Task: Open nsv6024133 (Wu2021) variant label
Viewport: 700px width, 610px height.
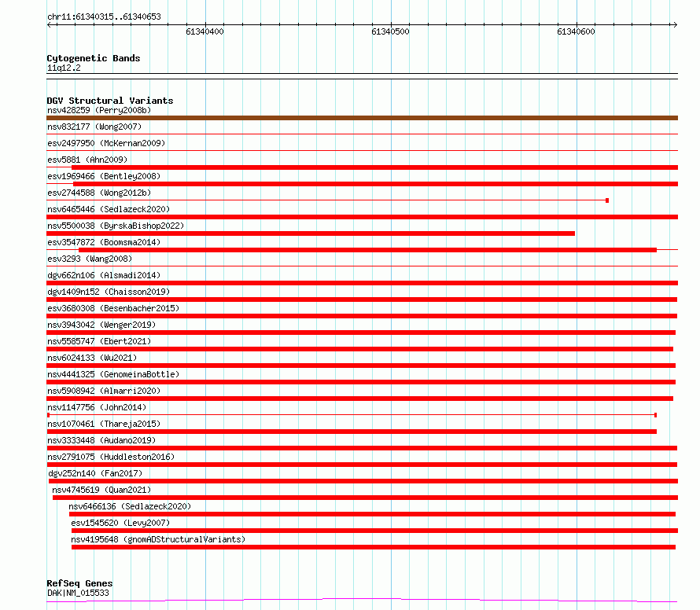Action: tap(92, 358)
